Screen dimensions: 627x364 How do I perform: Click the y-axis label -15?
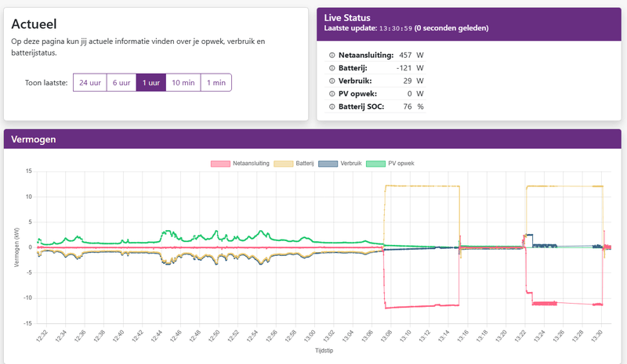tap(27, 323)
